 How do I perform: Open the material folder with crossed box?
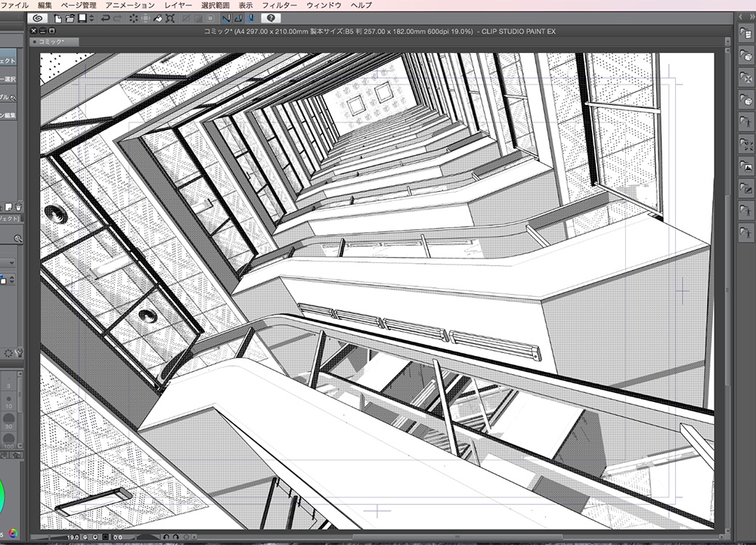[x=746, y=77]
